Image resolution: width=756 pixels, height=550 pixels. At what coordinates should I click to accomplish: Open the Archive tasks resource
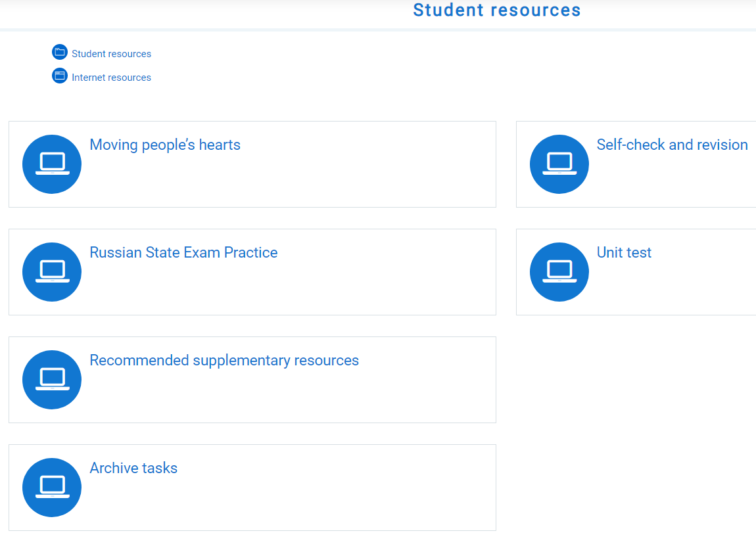(x=133, y=468)
